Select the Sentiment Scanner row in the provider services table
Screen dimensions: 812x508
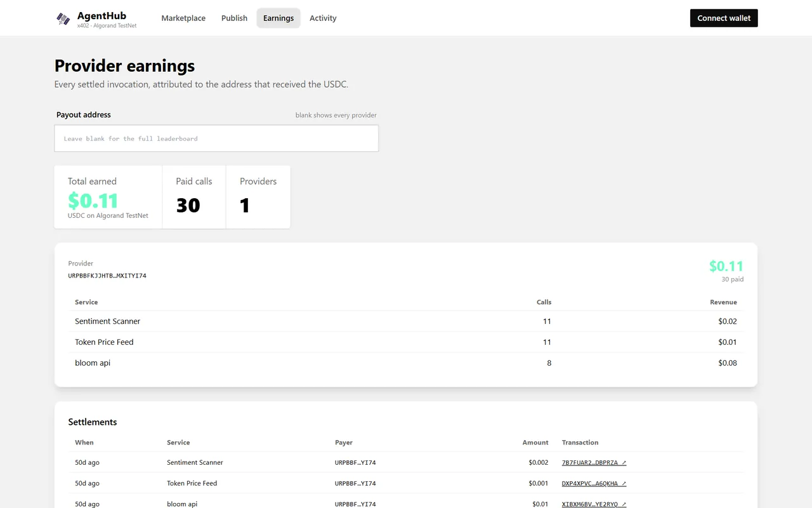click(x=406, y=321)
